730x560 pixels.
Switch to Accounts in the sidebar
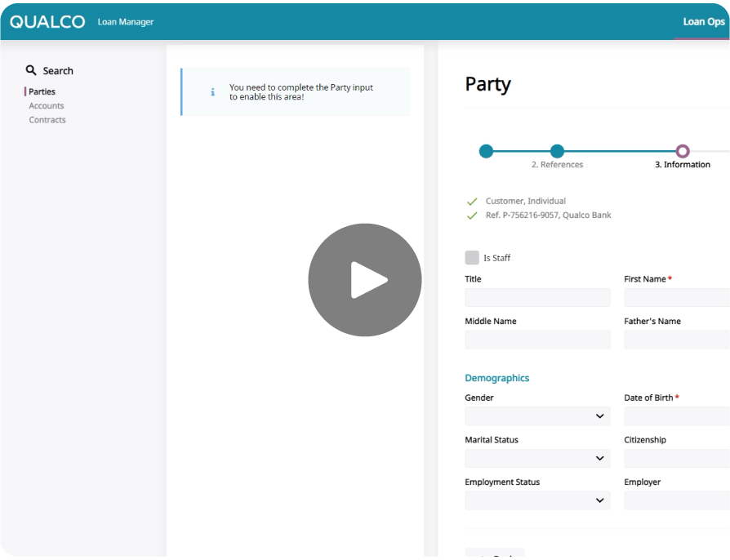click(46, 105)
